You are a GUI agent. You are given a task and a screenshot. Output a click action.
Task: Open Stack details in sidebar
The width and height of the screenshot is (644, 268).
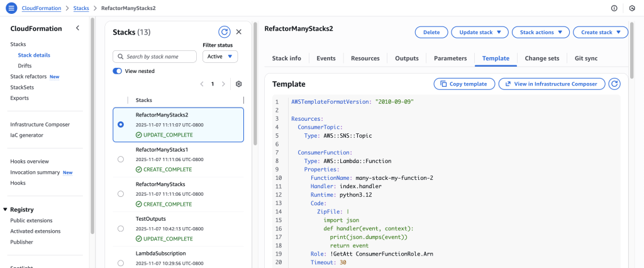click(x=34, y=55)
